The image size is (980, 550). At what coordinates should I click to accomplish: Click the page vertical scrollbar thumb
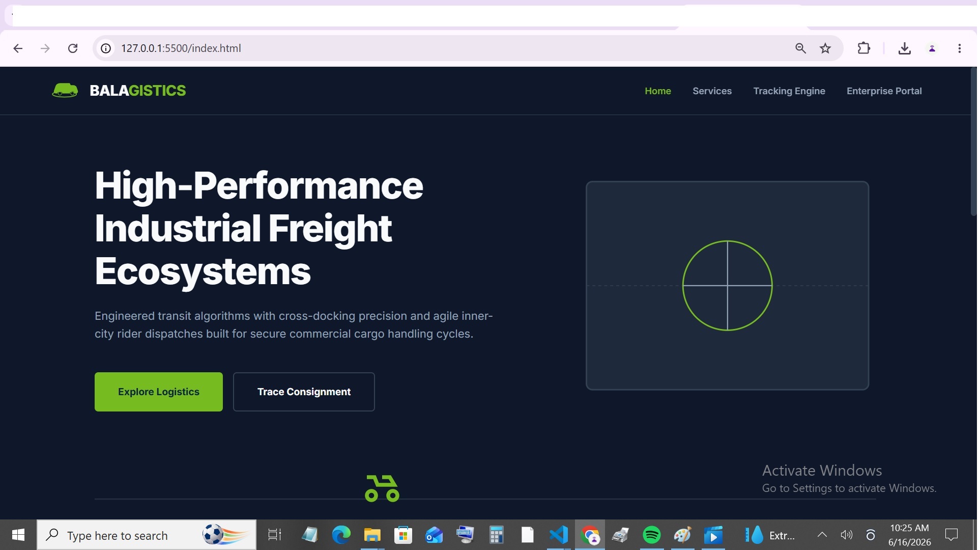[973, 143]
